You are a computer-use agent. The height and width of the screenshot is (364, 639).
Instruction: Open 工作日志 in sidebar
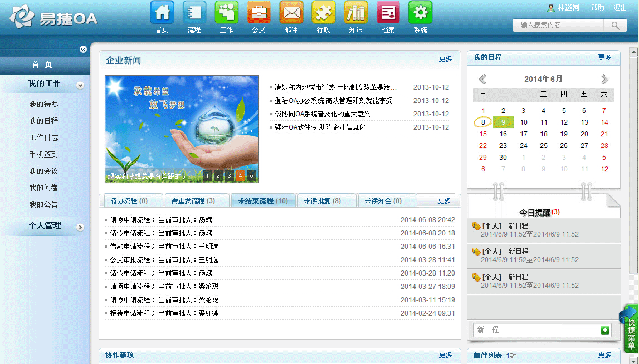(43, 137)
